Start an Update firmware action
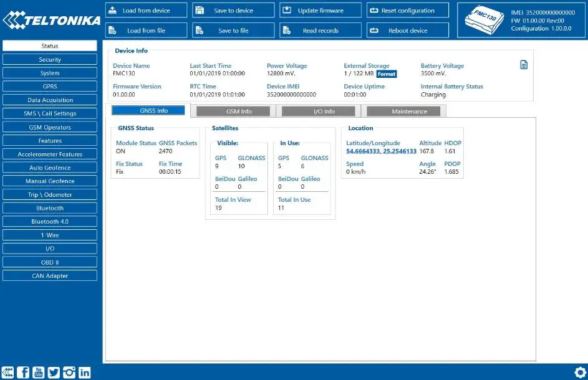 pyautogui.click(x=320, y=10)
